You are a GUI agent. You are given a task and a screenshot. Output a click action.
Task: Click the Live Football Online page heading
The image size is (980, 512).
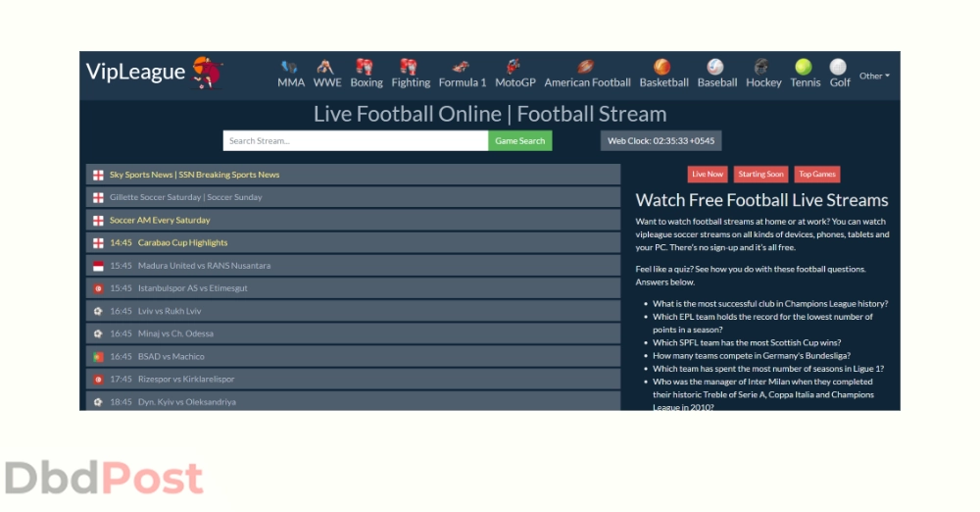coord(490,114)
